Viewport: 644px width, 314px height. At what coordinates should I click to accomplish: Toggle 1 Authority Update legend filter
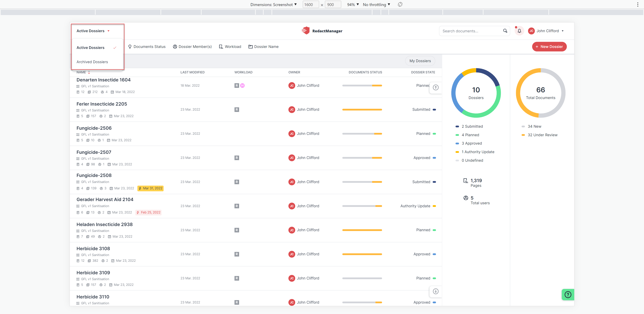pos(475,152)
